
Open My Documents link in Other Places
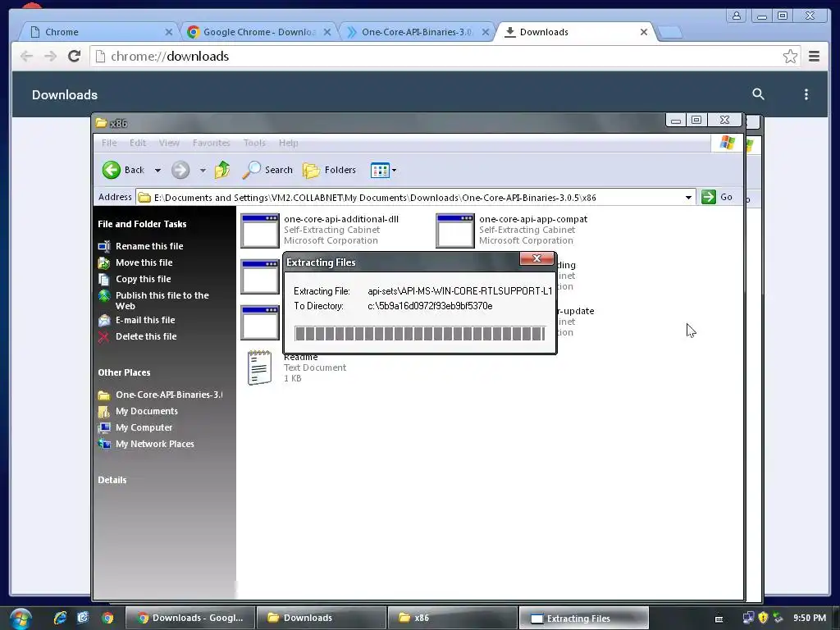coord(147,412)
